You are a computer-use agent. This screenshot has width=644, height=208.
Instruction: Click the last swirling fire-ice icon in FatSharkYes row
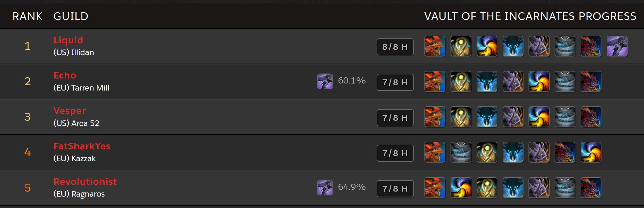(x=591, y=152)
